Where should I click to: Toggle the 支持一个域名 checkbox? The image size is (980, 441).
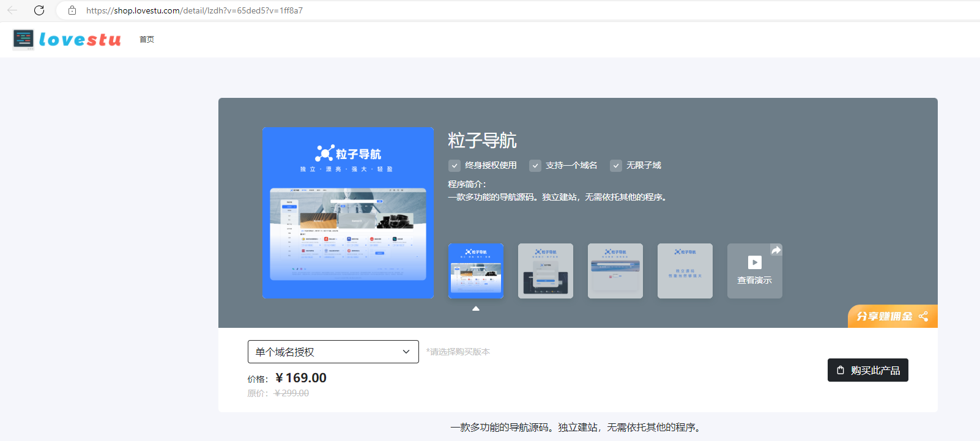535,166
